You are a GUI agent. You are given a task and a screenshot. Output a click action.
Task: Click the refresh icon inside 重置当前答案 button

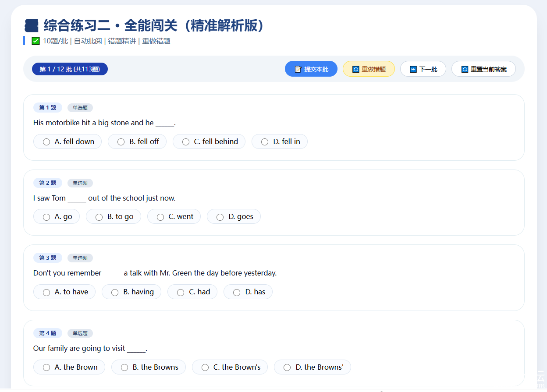pyautogui.click(x=465, y=69)
